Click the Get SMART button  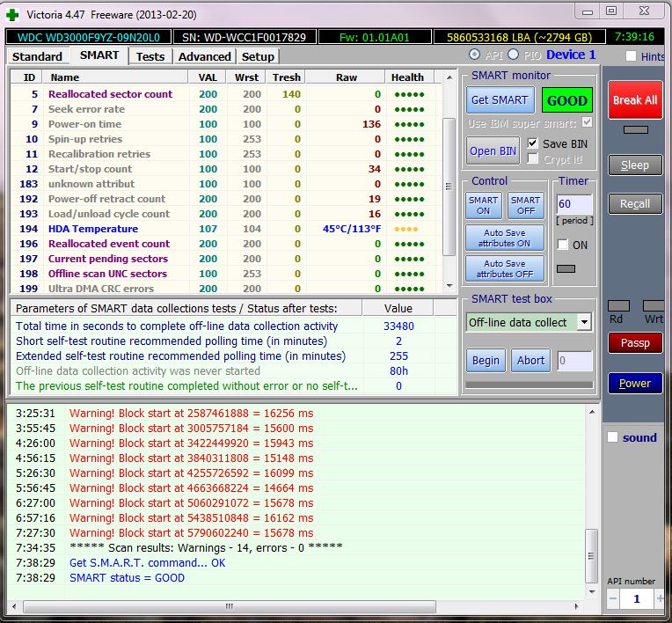pos(500,100)
